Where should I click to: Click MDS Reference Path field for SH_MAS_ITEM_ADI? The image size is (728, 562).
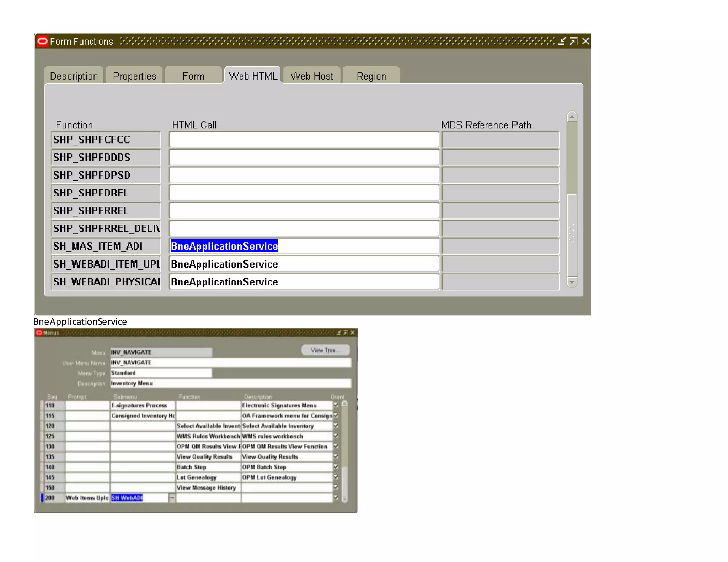pyautogui.click(x=500, y=246)
